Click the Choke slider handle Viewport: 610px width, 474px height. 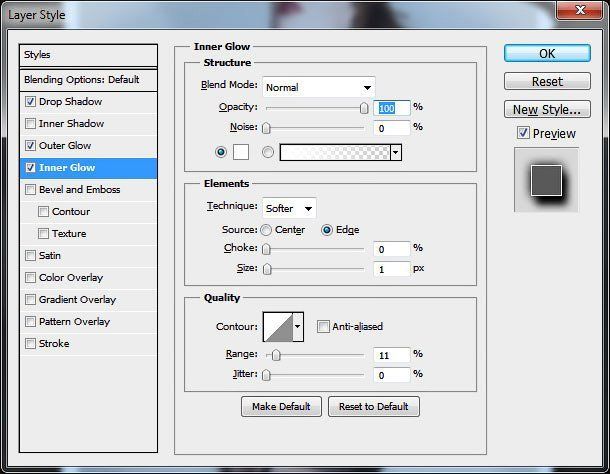coord(266,249)
